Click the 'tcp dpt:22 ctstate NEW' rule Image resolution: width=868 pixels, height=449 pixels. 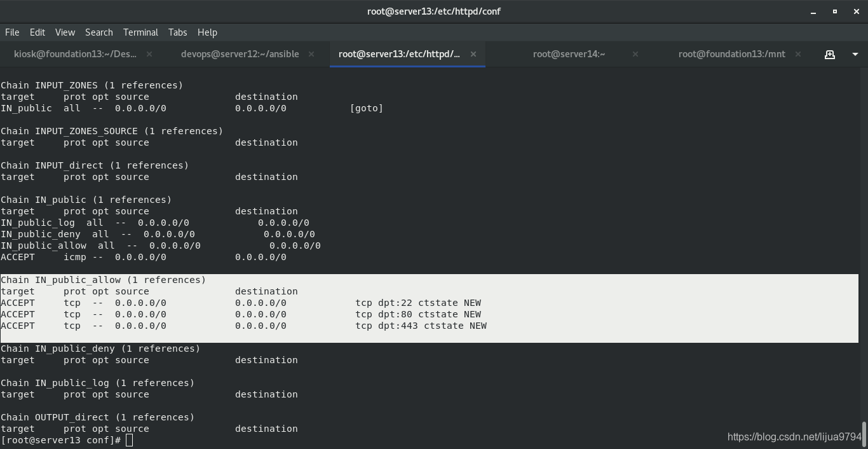pyautogui.click(x=418, y=303)
